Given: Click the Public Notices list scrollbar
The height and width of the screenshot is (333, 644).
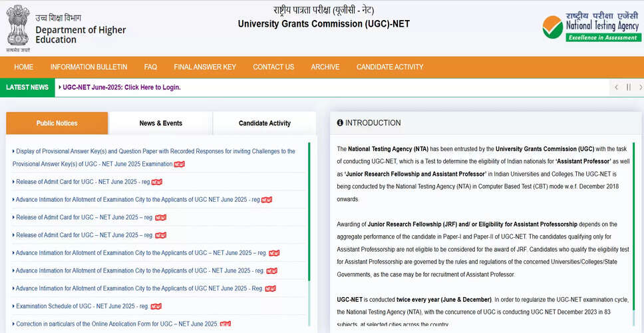Looking at the screenshot, I should click(x=309, y=220).
